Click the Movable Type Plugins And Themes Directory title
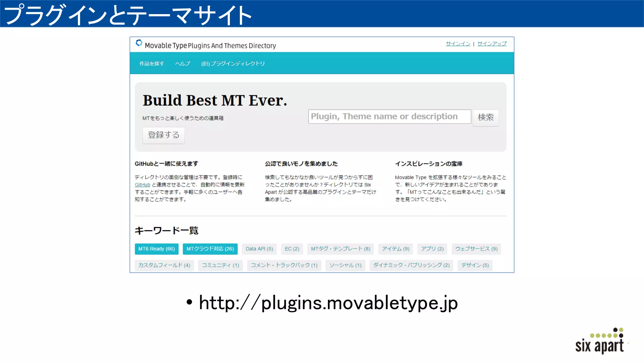The width and height of the screenshot is (644, 362). click(210, 46)
